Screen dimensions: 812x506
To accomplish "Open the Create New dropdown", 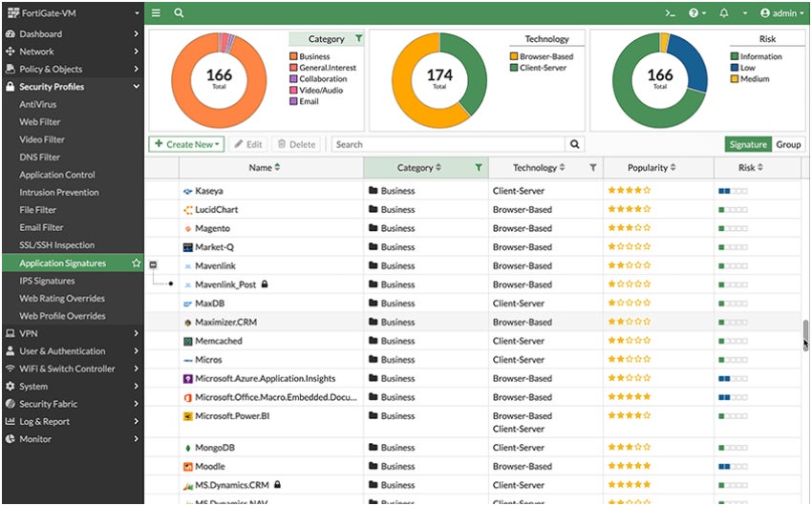I will coord(187,144).
